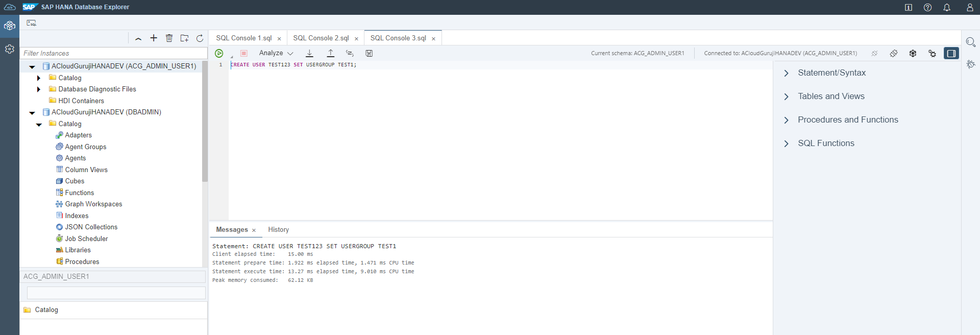Open the History tab
Viewport: 980px width, 335px height.
click(278, 230)
